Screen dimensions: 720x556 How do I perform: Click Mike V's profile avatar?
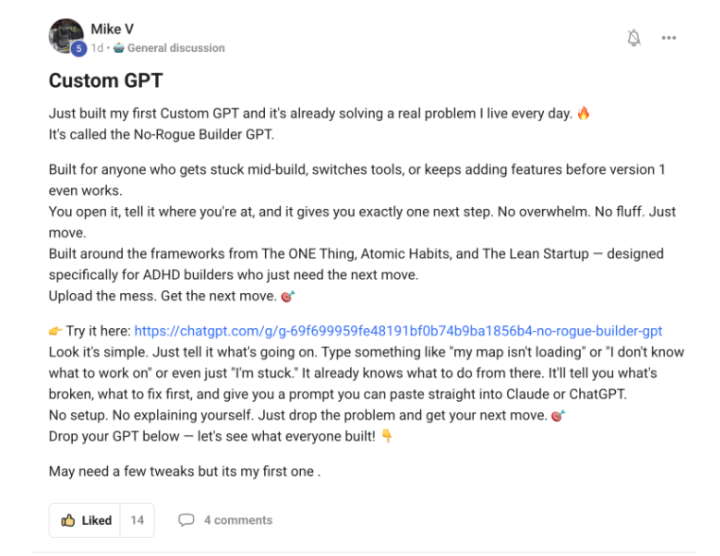66,35
